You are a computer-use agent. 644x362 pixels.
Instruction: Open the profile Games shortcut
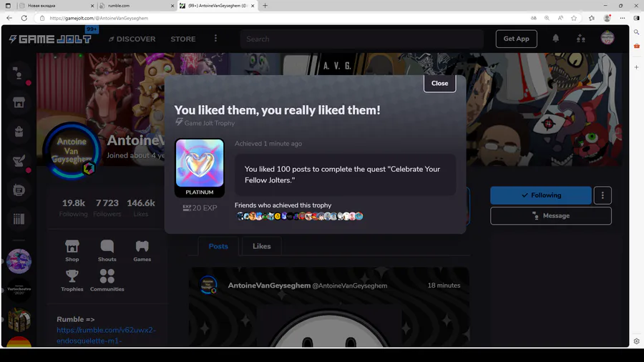[142, 251]
